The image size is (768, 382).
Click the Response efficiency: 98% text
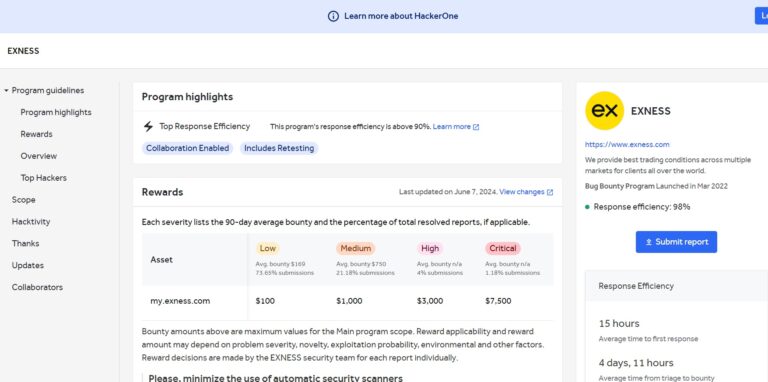[642, 207]
